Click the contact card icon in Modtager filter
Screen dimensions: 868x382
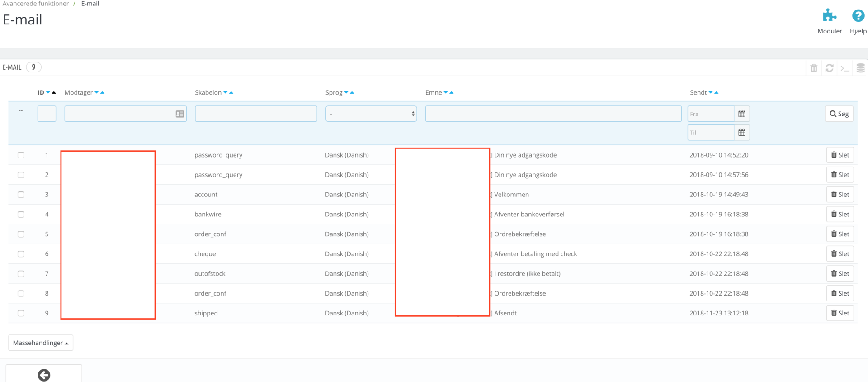pyautogui.click(x=180, y=114)
